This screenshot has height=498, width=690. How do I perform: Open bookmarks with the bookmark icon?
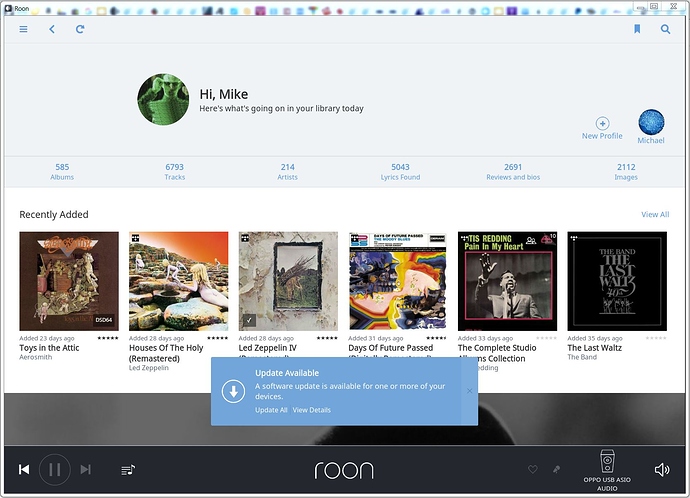637,29
